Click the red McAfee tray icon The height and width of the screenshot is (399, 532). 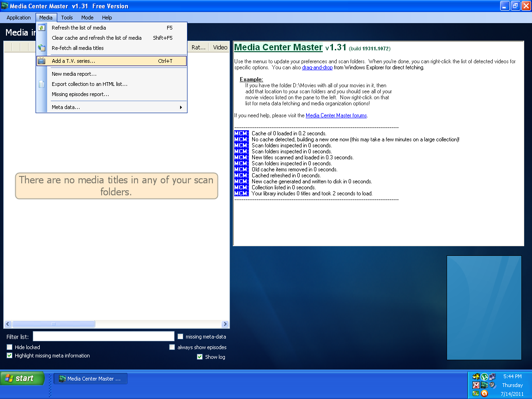476,385
